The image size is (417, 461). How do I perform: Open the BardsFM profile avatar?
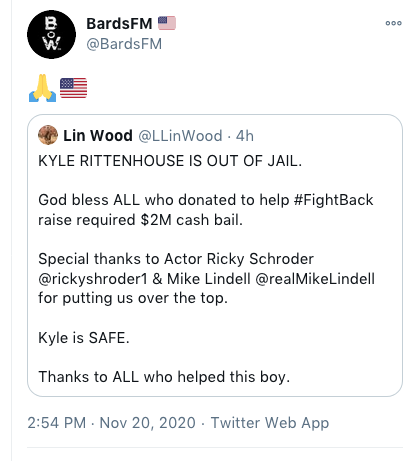(x=51, y=34)
